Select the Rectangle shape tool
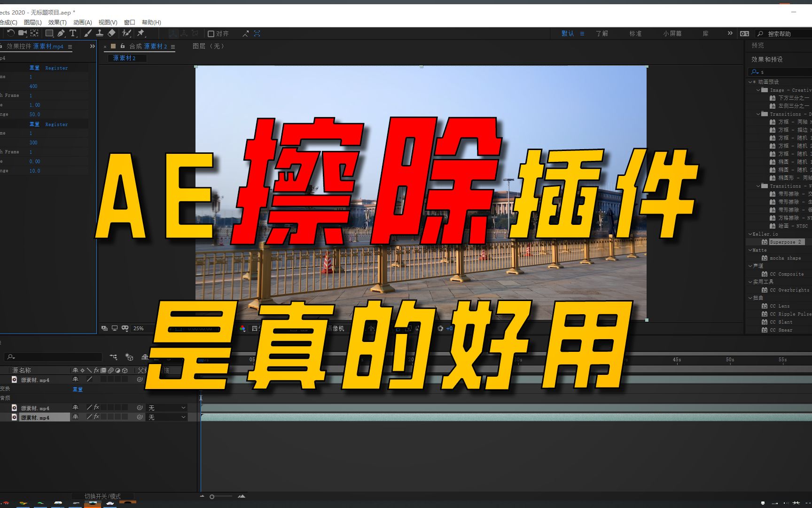Image resolution: width=812 pixels, height=508 pixels. pyautogui.click(x=49, y=33)
